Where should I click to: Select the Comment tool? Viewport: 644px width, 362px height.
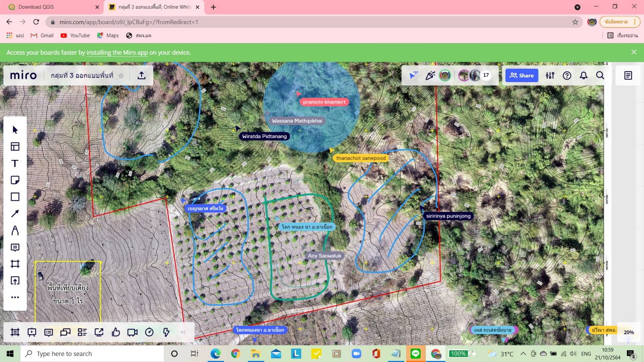pyautogui.click(x=15, y=247)
